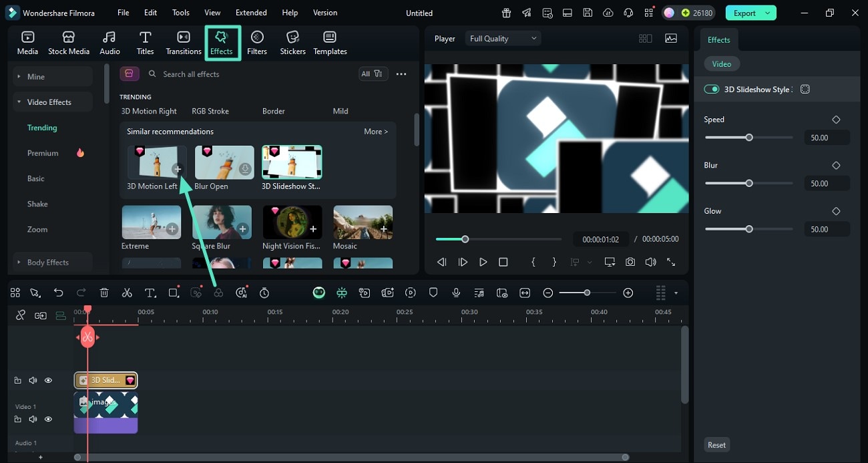Select the text tool in timeline toolbar

(x=150, y=293)
